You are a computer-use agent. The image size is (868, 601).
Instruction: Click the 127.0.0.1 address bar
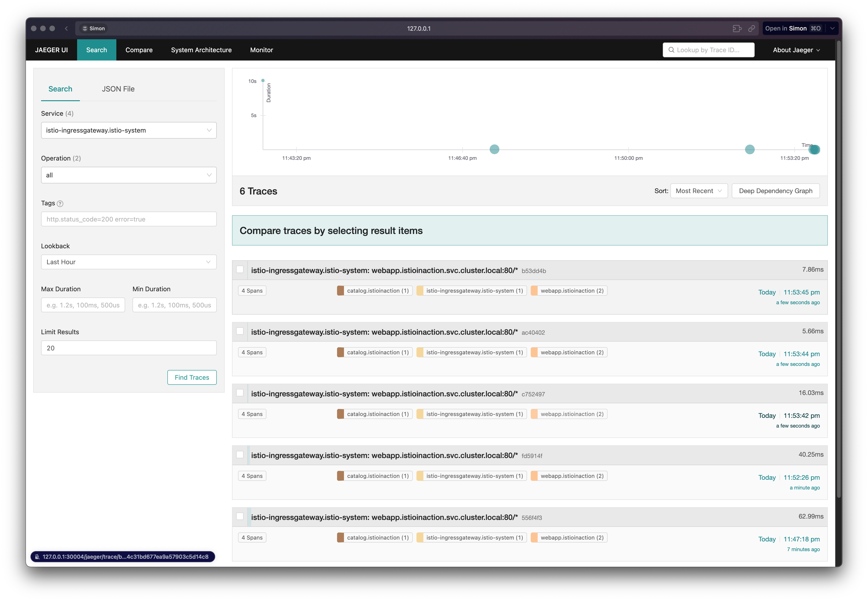(419, 28)
